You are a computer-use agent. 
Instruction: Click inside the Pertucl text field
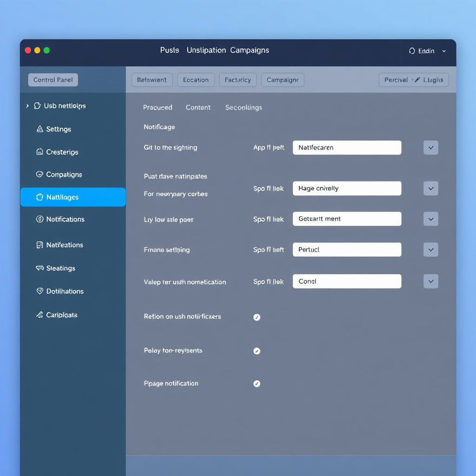(x=347, y=250)
